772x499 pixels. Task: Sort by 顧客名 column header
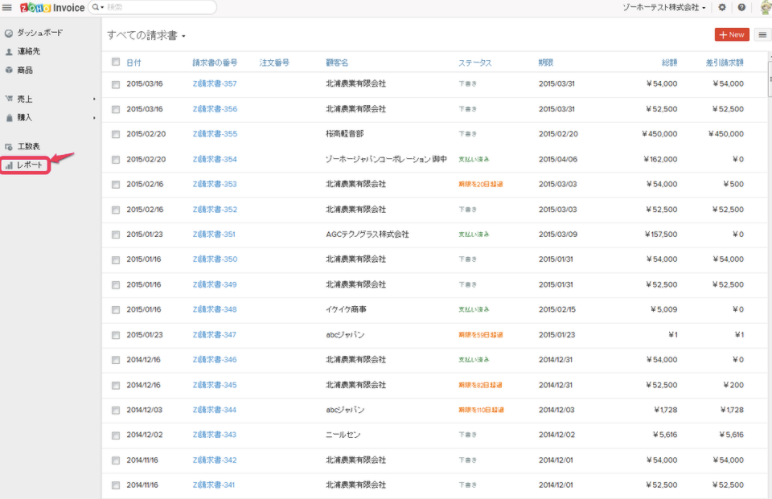337,62
